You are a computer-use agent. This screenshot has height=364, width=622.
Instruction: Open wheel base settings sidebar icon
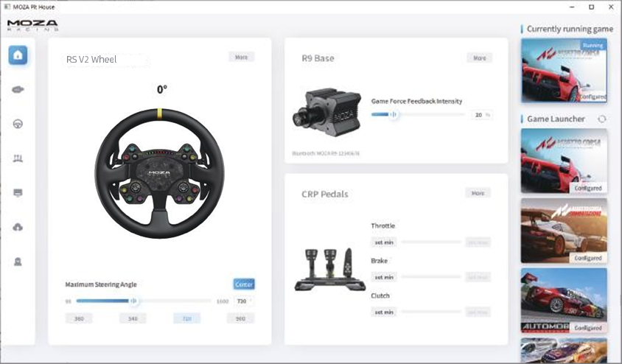coord(18,90)
